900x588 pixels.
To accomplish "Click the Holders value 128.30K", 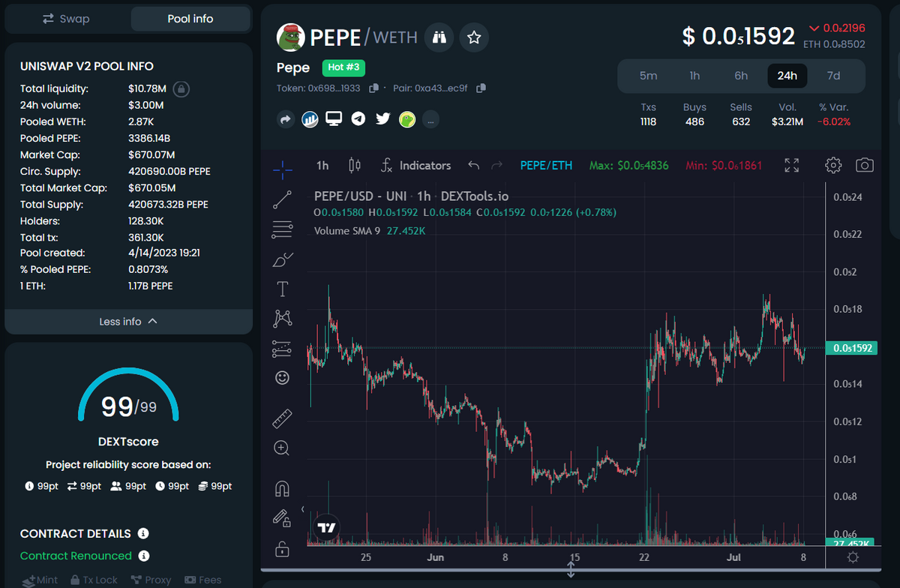I will point(146,220).
